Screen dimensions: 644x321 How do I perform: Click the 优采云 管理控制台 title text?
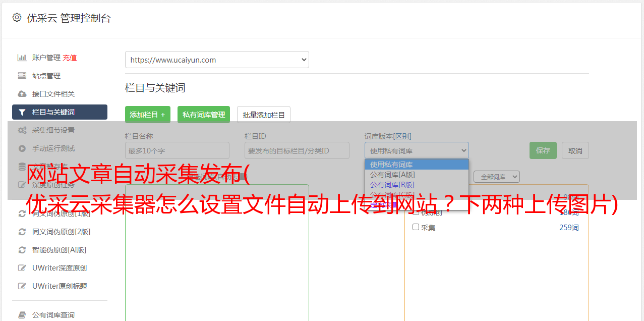pyautogui.click(x=69, y=18)
